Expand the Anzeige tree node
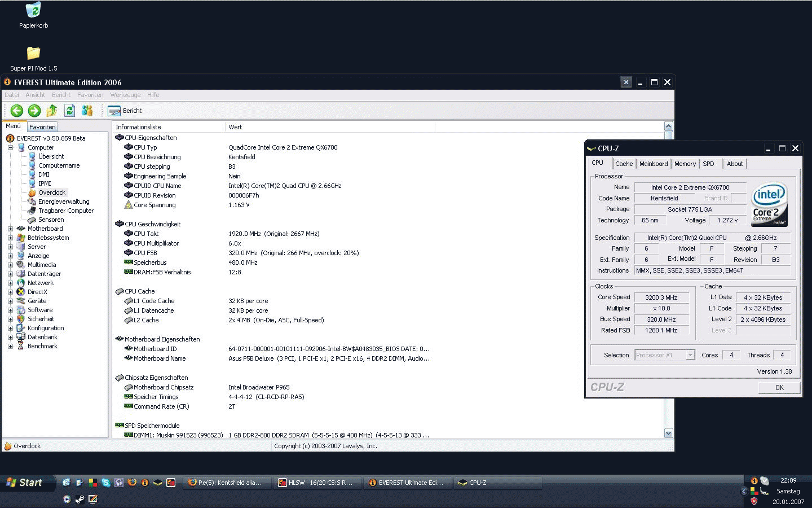Image resolution: width=812 pixels, height=508 pixels. (10, 256)
